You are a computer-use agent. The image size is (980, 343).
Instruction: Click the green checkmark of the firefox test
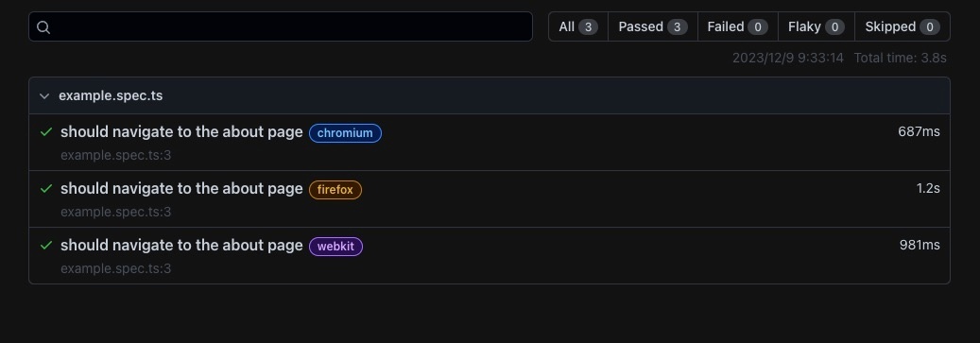[45, 188]
